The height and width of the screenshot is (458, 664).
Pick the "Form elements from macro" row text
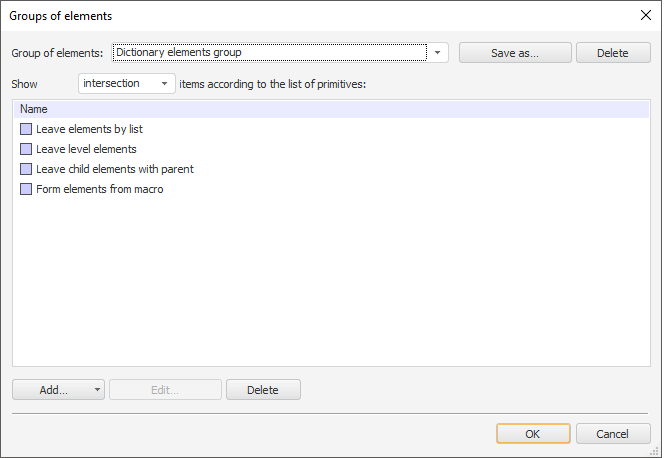(99, 189)
